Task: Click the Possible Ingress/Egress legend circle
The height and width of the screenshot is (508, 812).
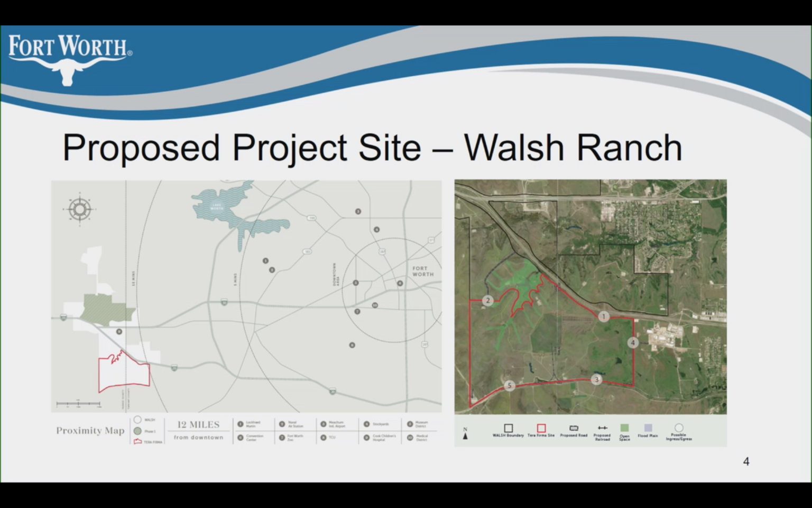Action: (679, 428)
